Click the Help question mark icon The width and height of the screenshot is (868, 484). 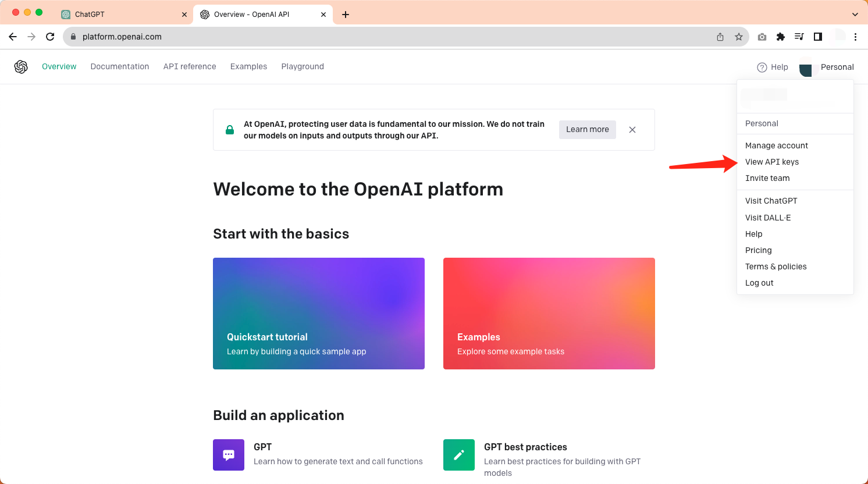pyautogui.click(x=762, y=67)
